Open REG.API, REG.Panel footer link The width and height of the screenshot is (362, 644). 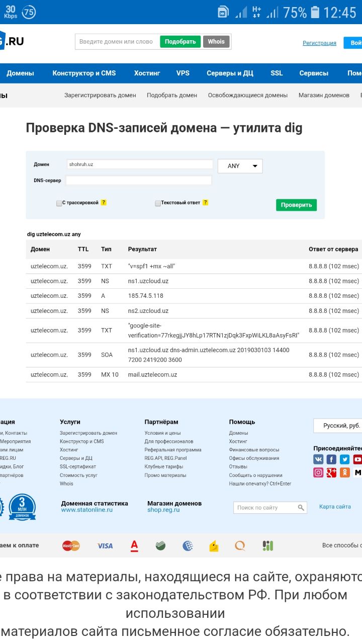click(x=165, y=458)
